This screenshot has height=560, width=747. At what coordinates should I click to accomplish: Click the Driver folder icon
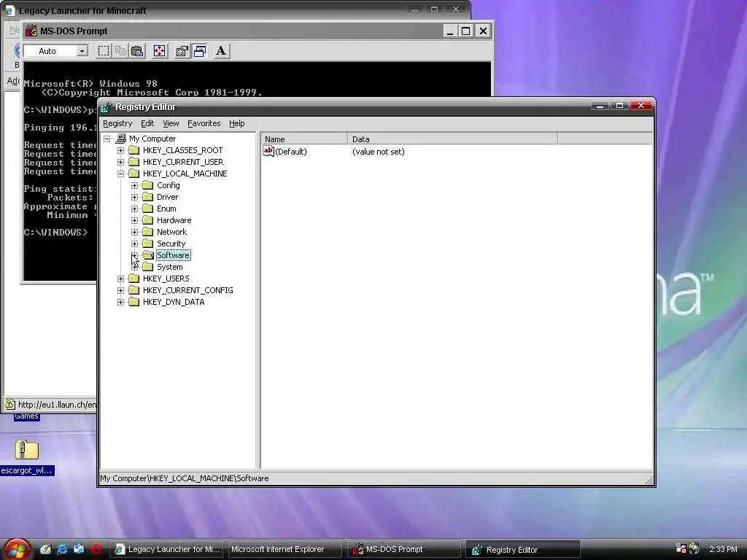[x=148, y=197]
